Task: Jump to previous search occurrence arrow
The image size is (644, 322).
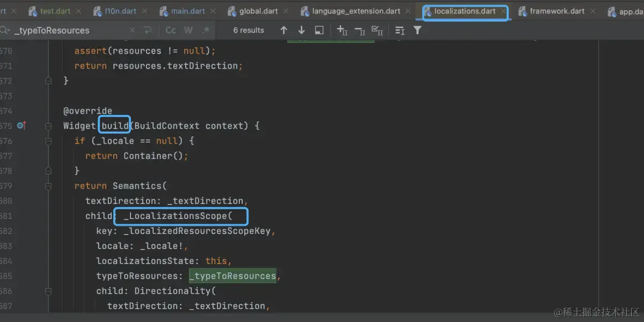Action: point(284,31)
